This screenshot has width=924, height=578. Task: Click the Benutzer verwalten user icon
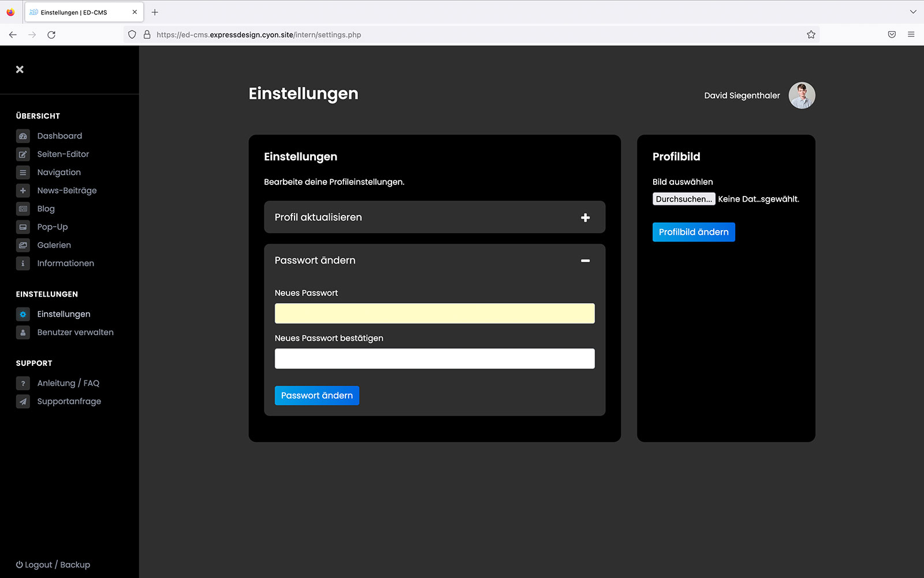tap(23, 332)
